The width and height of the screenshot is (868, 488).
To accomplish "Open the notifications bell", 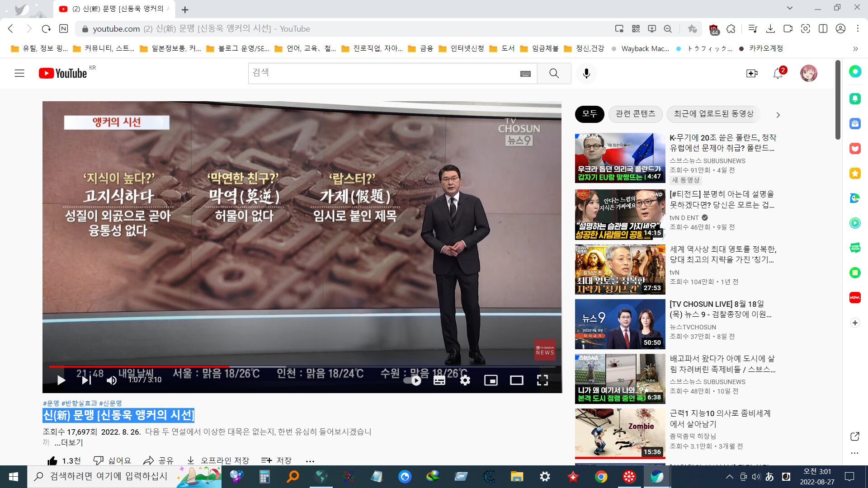I will pos(778,73).
